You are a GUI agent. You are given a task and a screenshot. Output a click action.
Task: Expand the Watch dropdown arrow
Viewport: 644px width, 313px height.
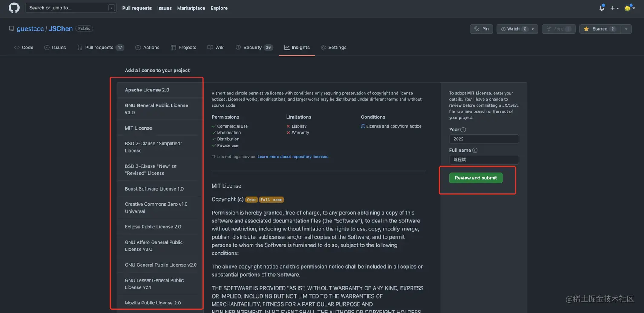pyautogui.click(x=533, y=29)
